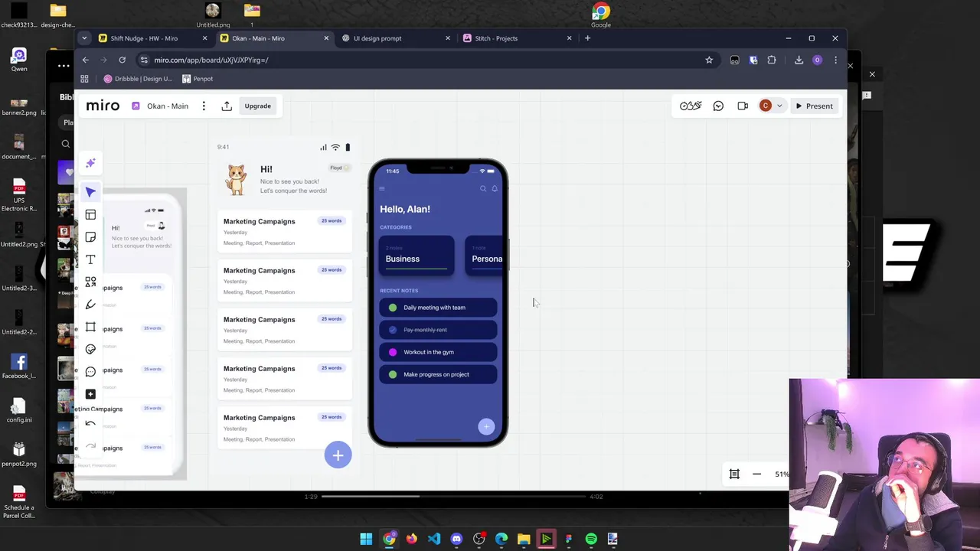Undo last action in Miro
The image size is (980, 551).
(90, 423)
